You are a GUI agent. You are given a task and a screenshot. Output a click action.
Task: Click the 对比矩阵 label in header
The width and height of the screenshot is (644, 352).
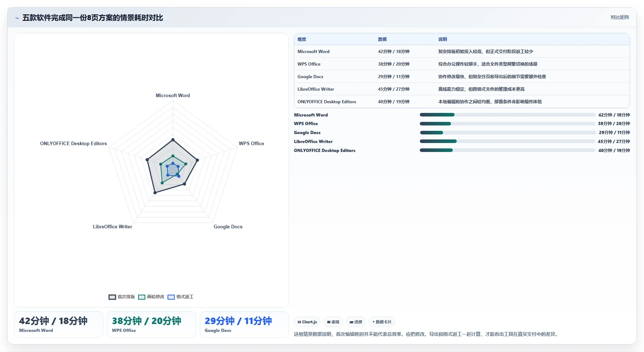(620, 17)
